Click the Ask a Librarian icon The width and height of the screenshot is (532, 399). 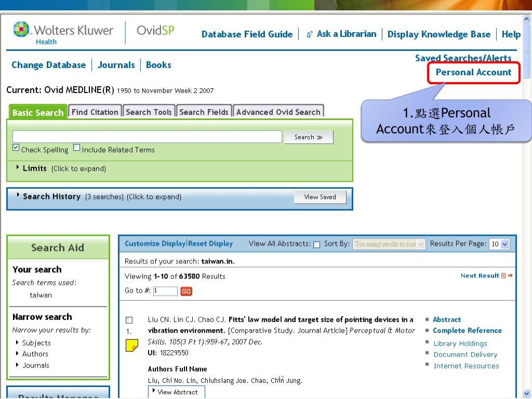coord(310,34)
